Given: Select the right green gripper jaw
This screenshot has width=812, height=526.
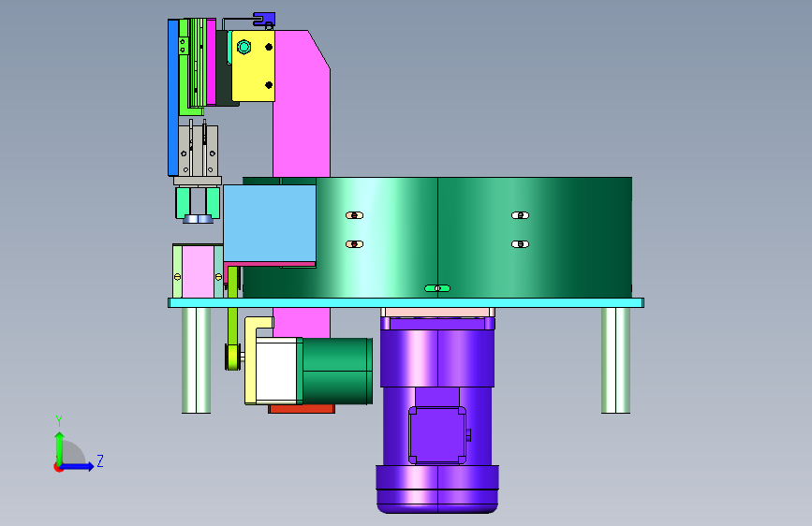Looking at the screenshot, I should point(213,202).
